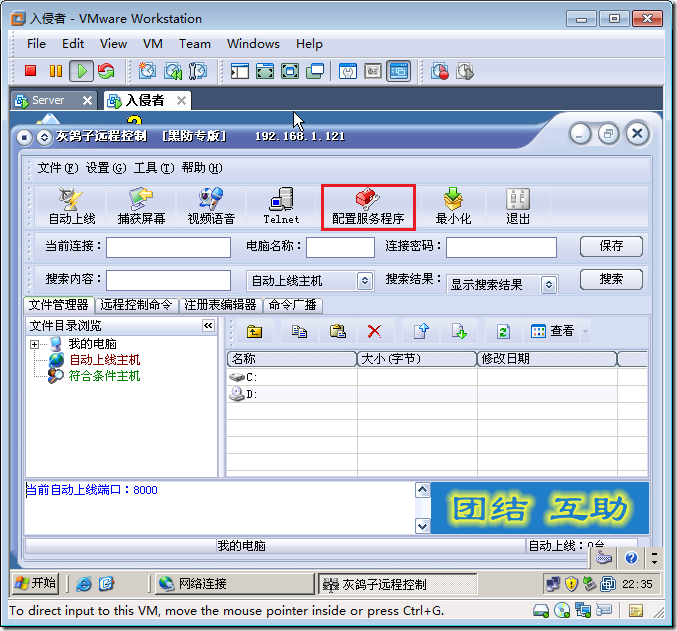Click the upload file icon
This screenshot has height=631, width=677.
point(421,332)
